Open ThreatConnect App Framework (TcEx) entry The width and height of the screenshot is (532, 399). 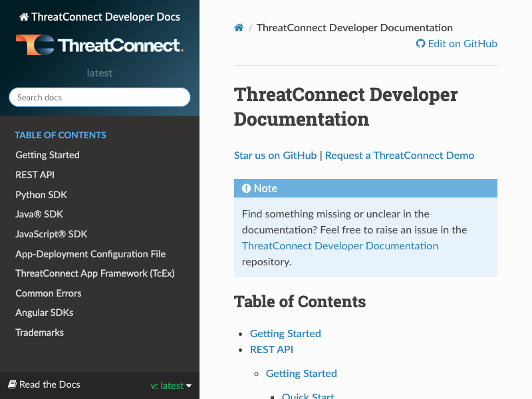tap(95, 273)
